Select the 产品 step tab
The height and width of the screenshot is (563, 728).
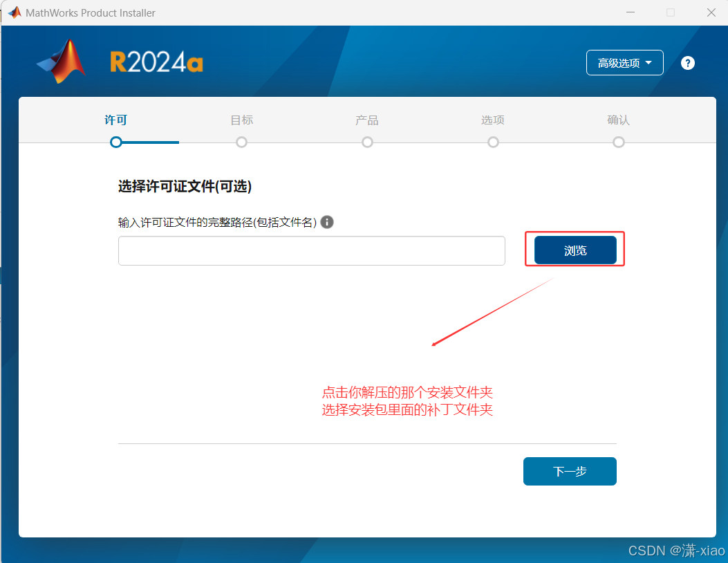(x=367, y=120)
